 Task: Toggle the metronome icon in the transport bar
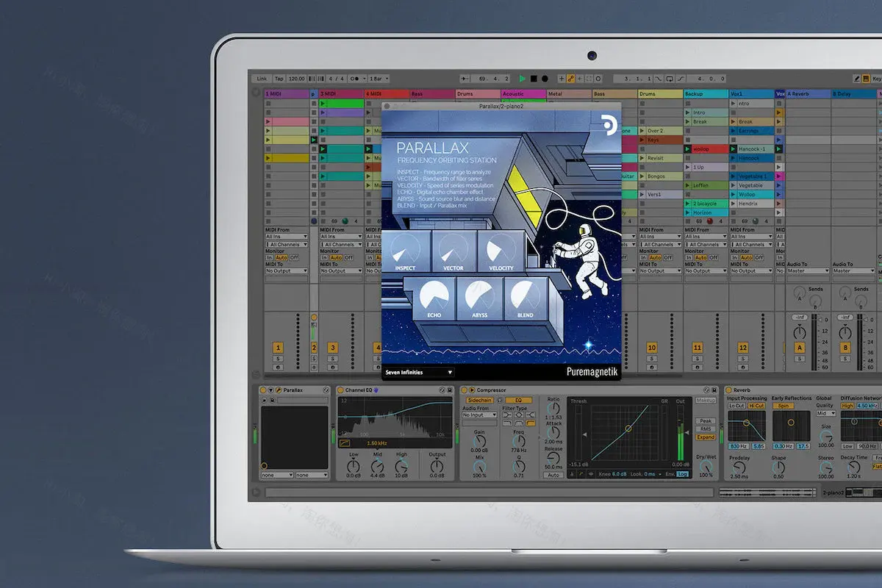tap(353, 79)
